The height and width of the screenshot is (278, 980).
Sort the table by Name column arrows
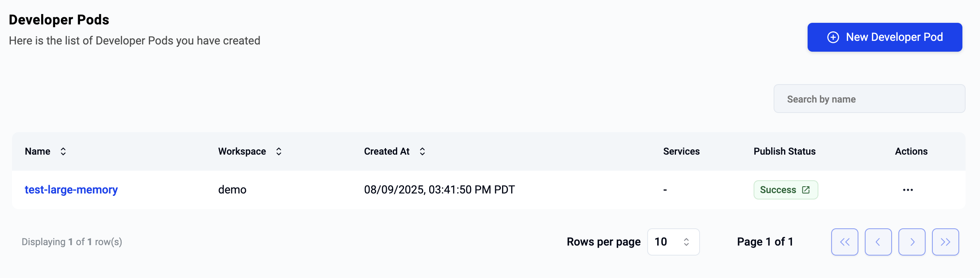click(63, 151)
